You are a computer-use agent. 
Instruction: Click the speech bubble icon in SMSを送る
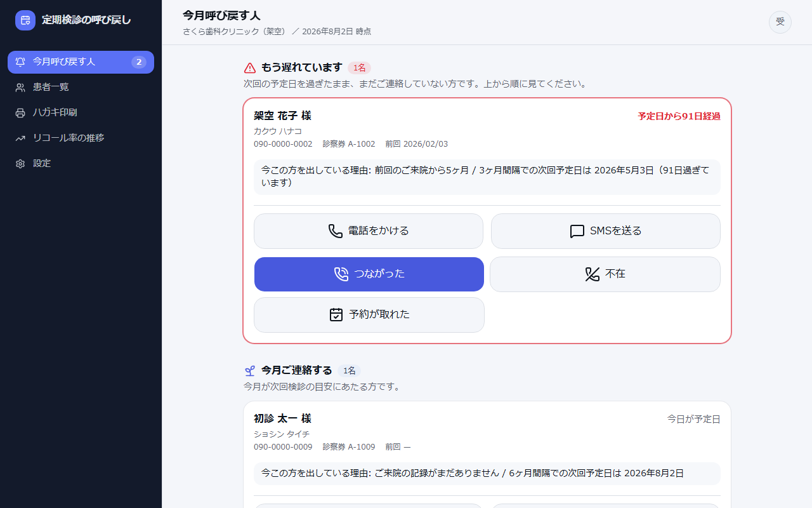point(577,231)
